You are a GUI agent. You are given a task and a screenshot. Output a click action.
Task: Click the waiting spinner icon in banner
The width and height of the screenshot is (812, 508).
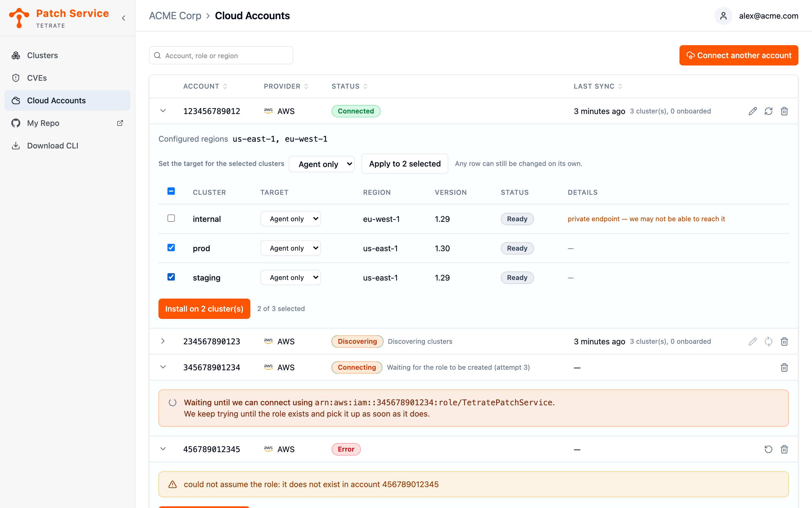173,402
